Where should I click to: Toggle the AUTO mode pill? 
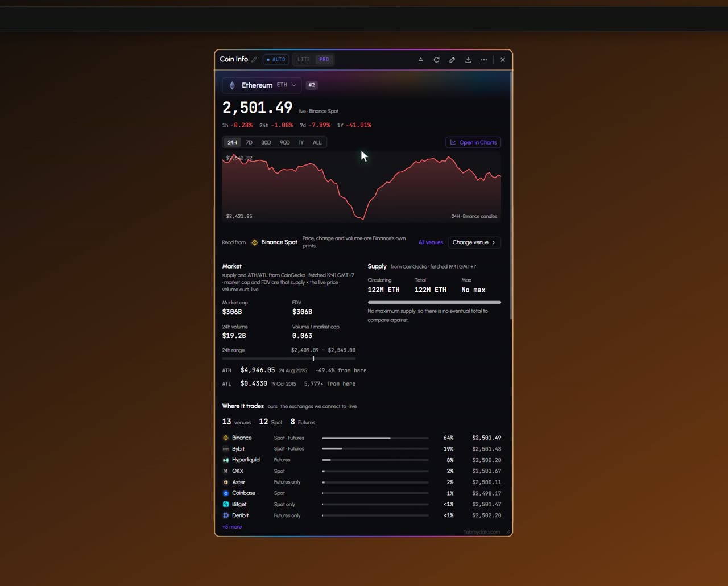point(276,60)
